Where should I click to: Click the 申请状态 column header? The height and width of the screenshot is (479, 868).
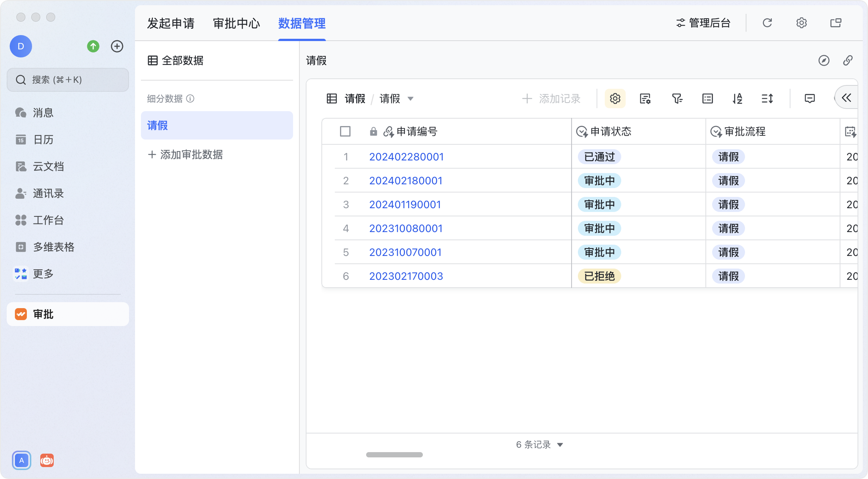638,131
